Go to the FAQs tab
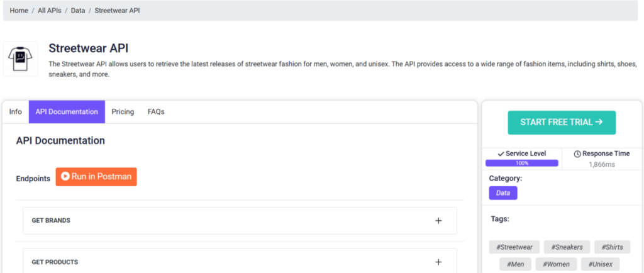This screenshot has width=644, height=273. (156, 112)
